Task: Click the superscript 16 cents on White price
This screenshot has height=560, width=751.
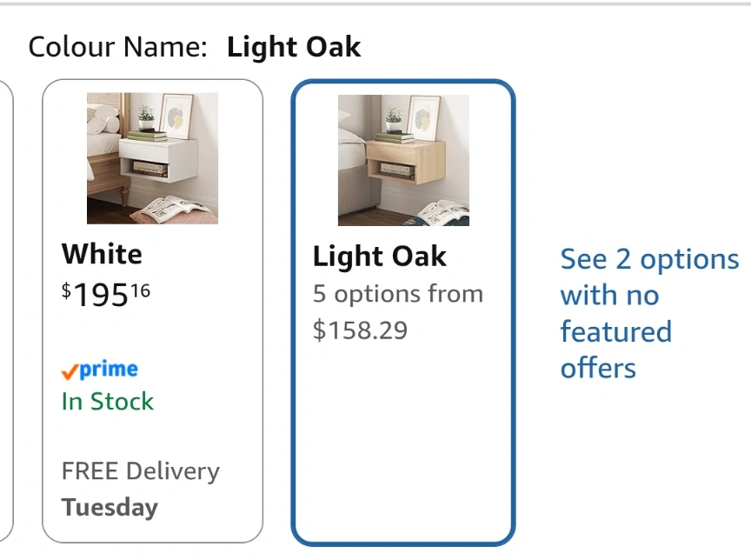Action: coord(141,290)
